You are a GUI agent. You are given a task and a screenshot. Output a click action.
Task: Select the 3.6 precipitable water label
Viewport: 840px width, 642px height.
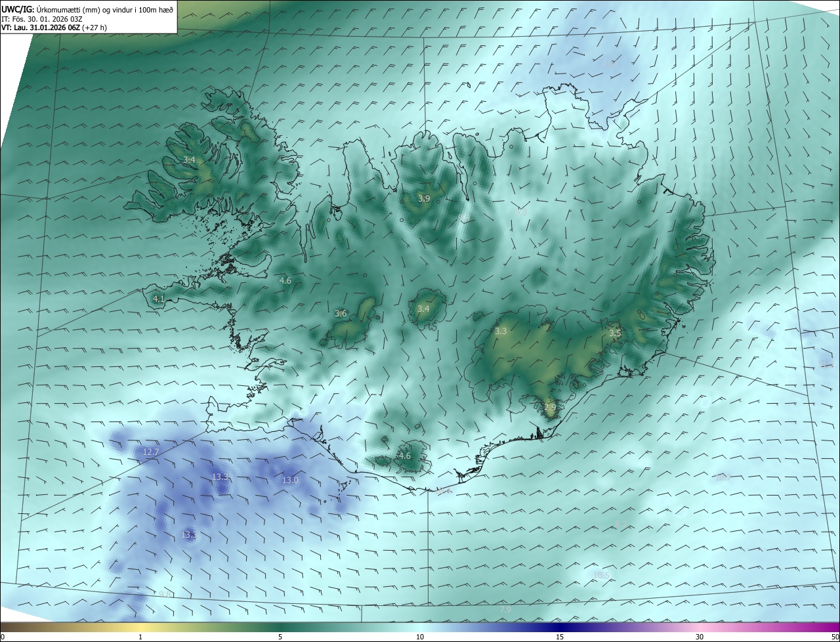341,314
